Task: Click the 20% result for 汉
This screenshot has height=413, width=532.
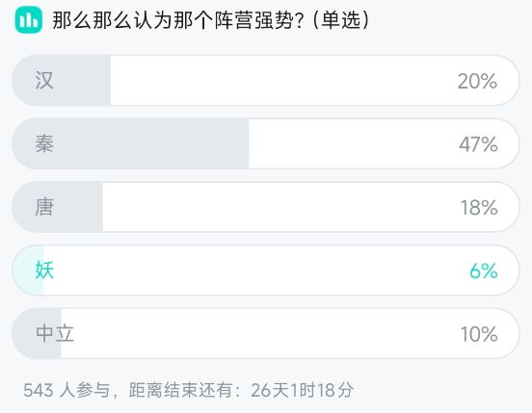Action: tap(477, 81)
